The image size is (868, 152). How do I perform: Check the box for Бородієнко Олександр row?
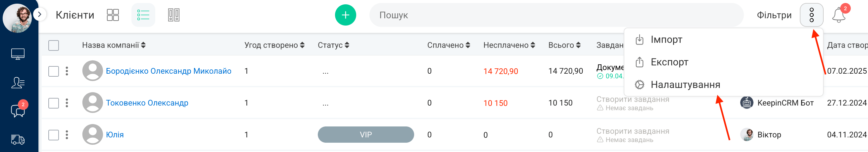pyautogui.click(x=54, y=71)
